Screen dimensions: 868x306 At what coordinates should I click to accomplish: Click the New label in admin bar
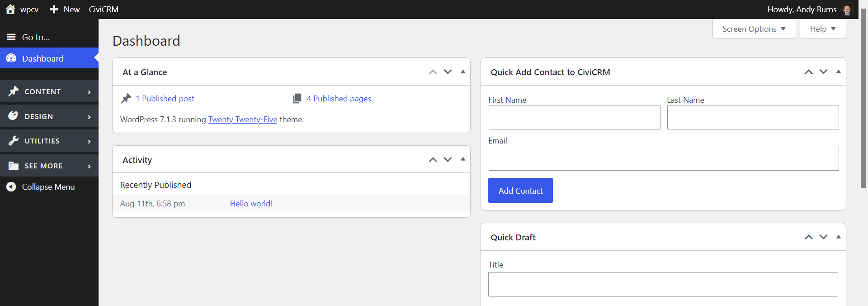click(x=71, y=9)
